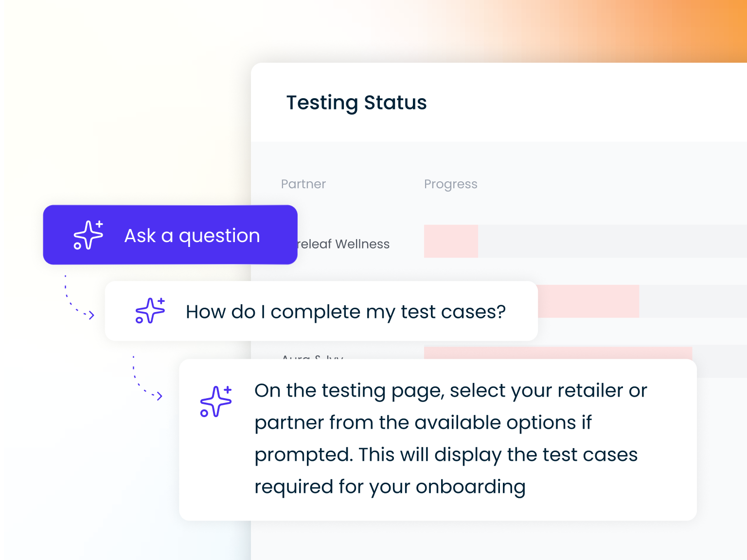
Task: Click the Progress column header
Action: [x=450, y=184]
